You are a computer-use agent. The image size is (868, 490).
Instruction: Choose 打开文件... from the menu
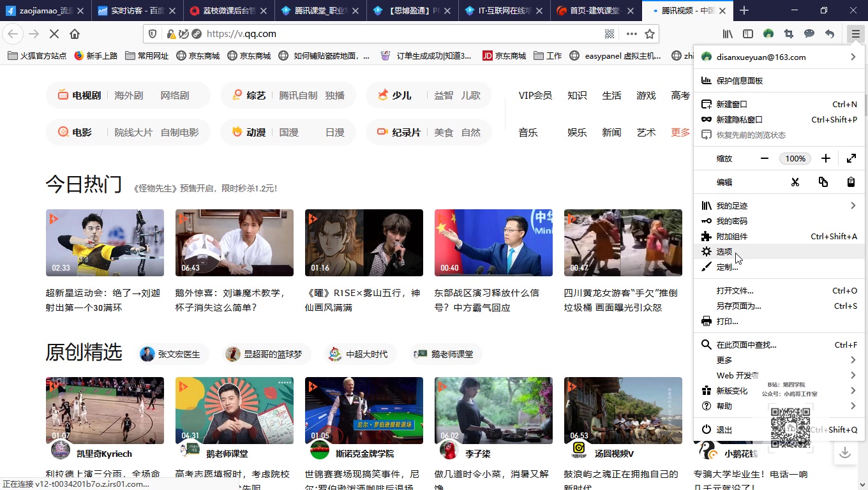tap(779, 290)
